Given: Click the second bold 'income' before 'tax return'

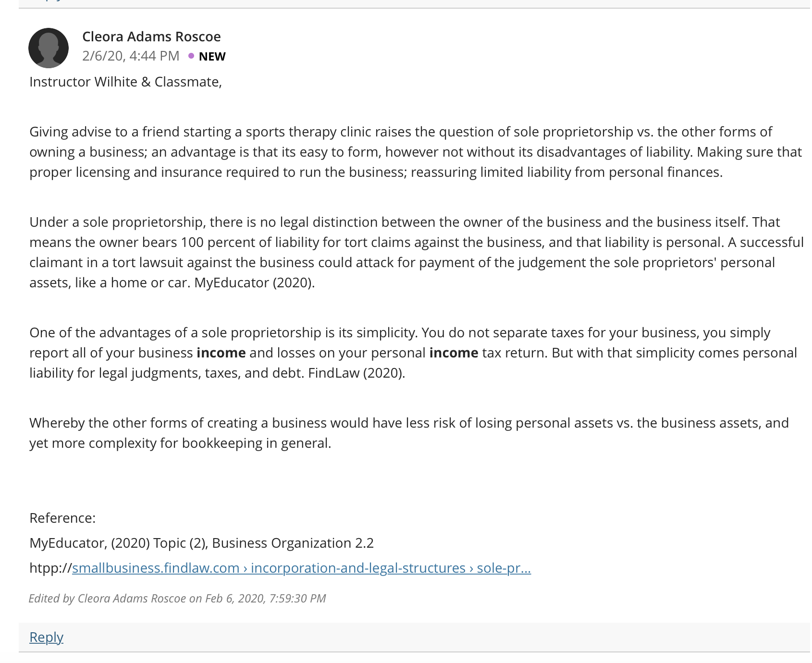Looking at the screenshot, I should point(454,353).
